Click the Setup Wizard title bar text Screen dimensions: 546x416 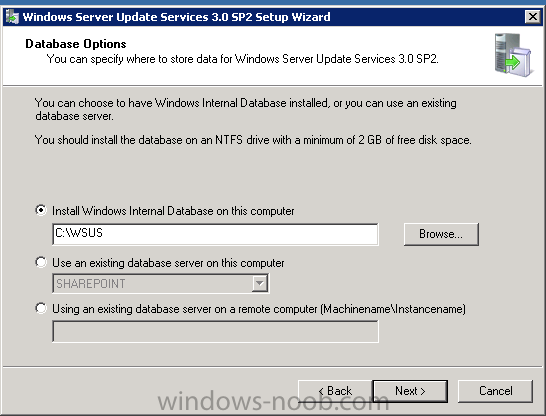coord(177,17)
